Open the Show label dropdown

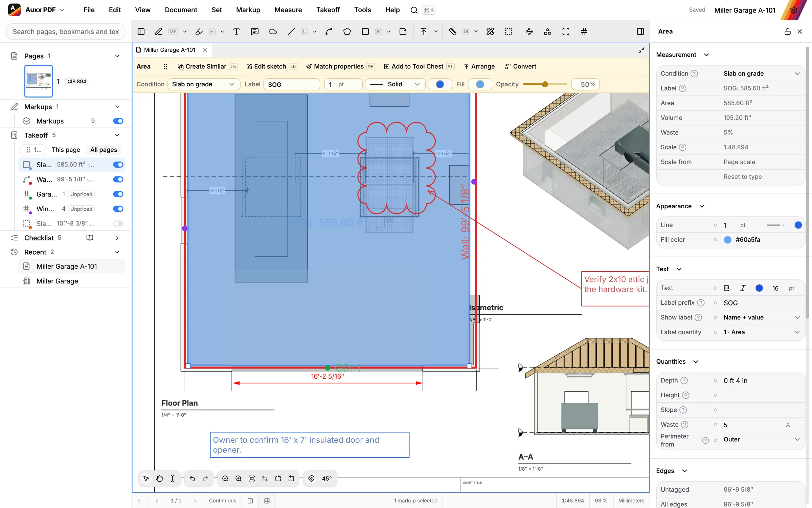[x=761, y=318]
